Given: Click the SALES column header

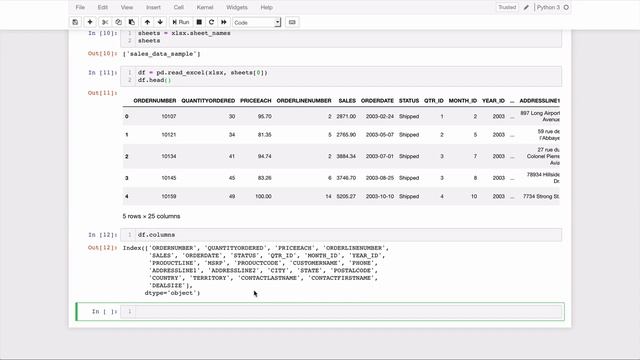Looking at the screenshot, I should (x=347, y=100).
